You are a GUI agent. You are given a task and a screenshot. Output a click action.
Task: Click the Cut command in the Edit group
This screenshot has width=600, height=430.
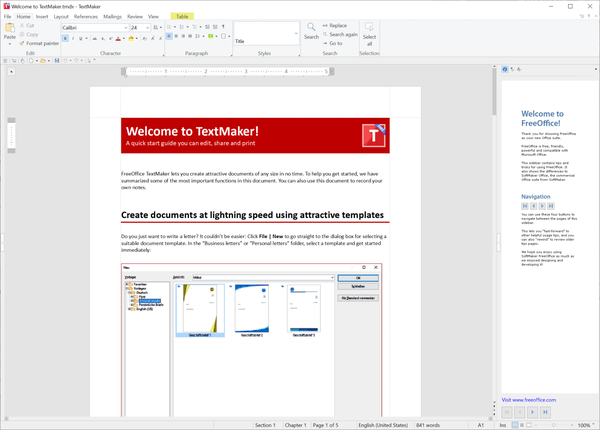point(28,25)
